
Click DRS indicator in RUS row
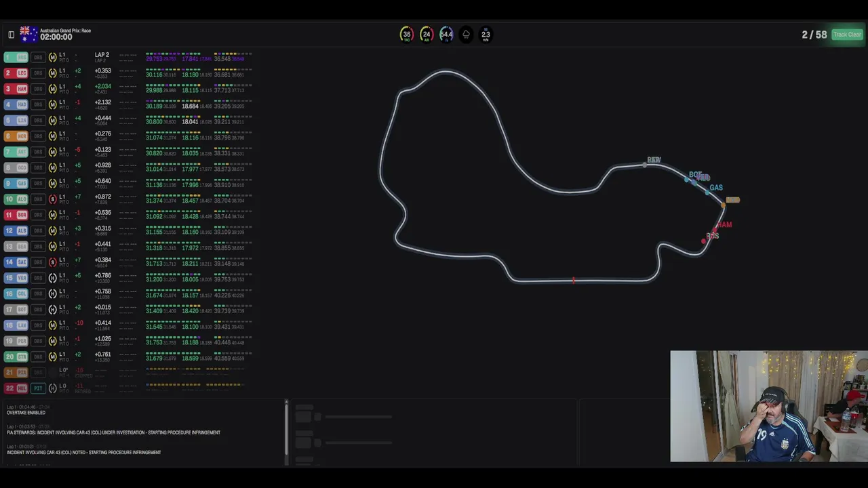(38, 58)
